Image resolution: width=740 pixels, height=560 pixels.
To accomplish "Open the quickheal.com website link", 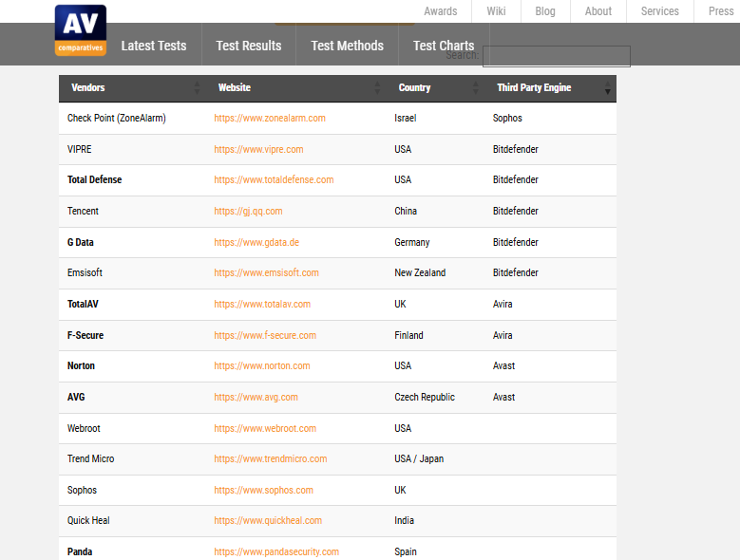I will point(268,521).
